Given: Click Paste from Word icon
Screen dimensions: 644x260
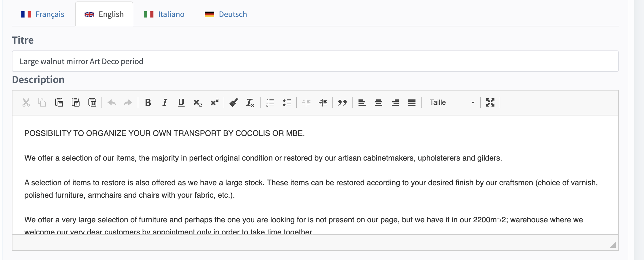Looking at the screenshot, I should click(x=92, y=103).
